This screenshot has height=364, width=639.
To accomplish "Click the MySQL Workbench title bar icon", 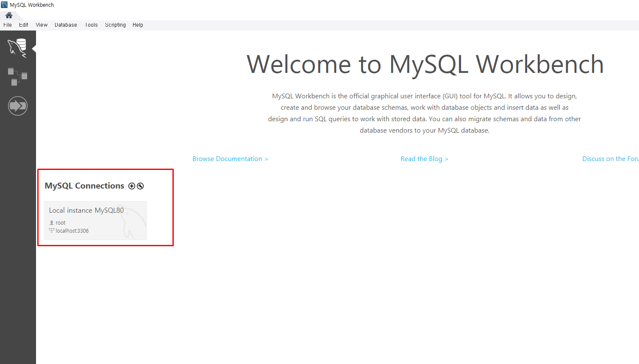I will click(x=4, y=5).
